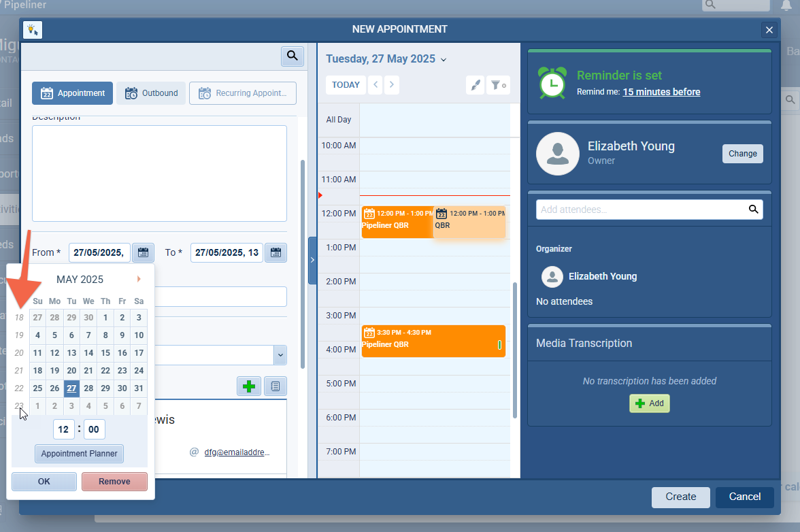Switch to the Outbound tab
Image resolution: width=800 pixels, height=532 pixels.
pyautogui.click(x=151, y=93)
